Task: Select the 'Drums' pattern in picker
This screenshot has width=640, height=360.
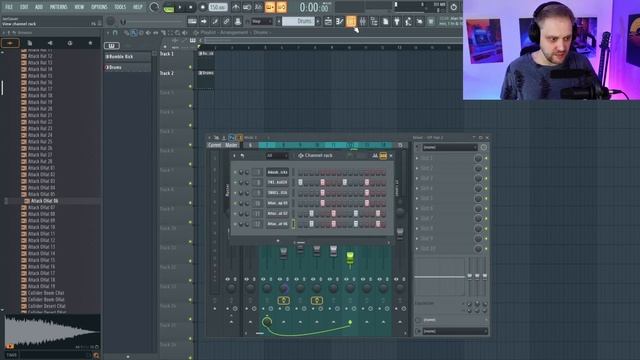Action: click(x=127, y=67)
